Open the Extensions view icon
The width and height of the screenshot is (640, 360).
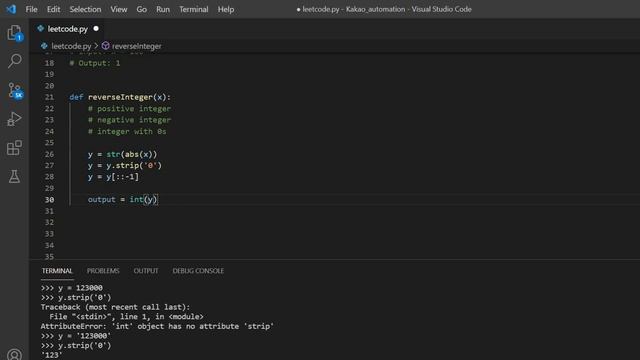point(14,147)
